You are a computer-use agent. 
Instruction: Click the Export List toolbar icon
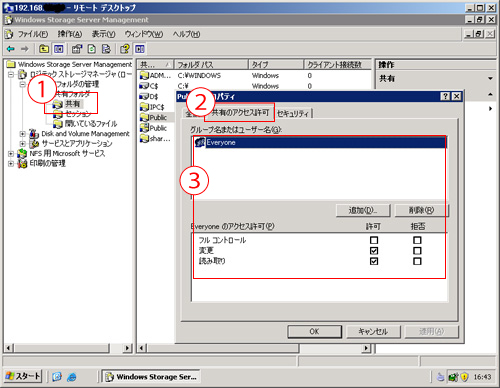[106, 49]
